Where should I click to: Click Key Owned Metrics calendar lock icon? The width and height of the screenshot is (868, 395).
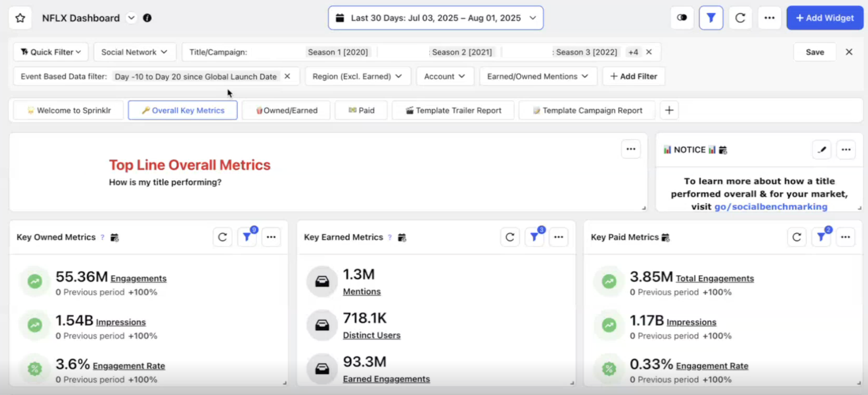(x=115, y=237)
